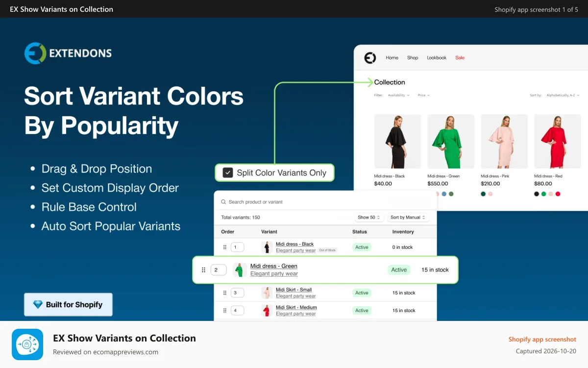Screen dimensions: 588x368
Task: Click the diamond icon in Built for Shopify
Action: point(38,305)
